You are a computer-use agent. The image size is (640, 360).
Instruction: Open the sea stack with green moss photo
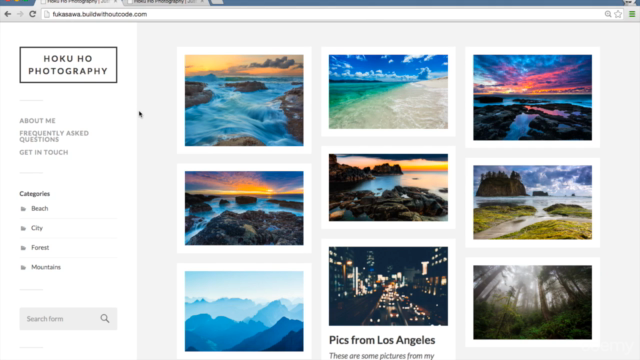point(532,202)
